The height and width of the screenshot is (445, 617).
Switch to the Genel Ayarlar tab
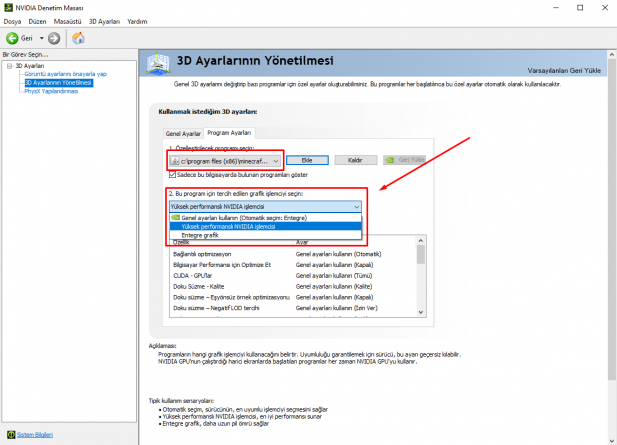click(183, 133)
